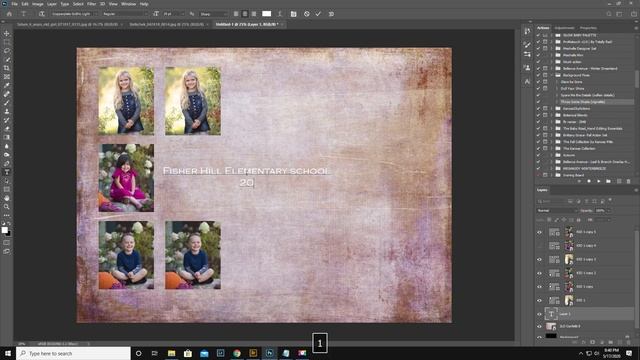The image size is (640, 360).
Task: Select the Lasso tool
Action: tap(7, 51)
